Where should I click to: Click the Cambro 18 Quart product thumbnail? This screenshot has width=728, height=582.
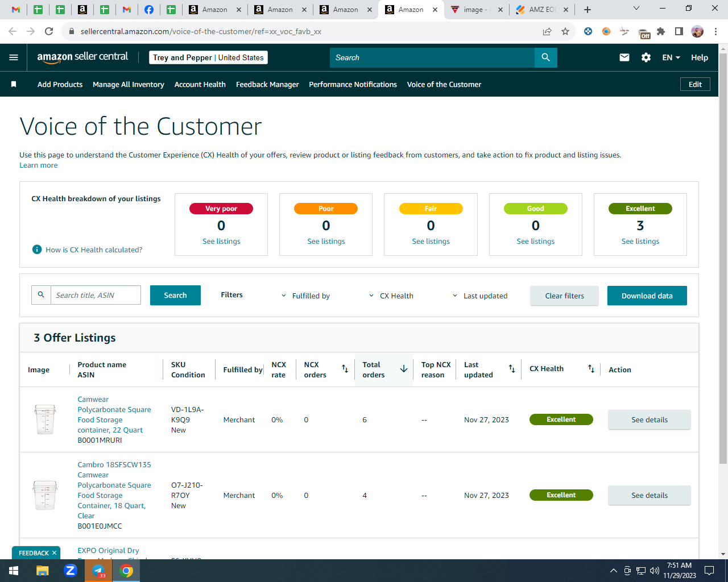[x=45, y=495]
